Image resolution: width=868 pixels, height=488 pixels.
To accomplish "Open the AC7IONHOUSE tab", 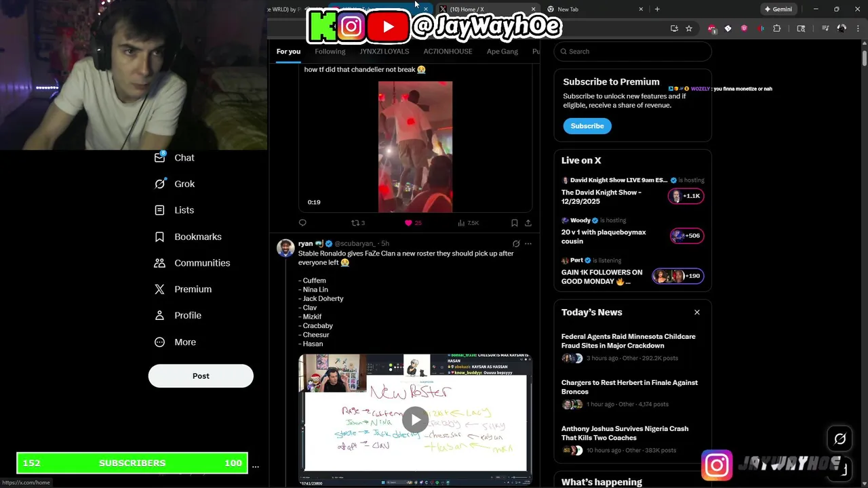I will pos(448,52).
